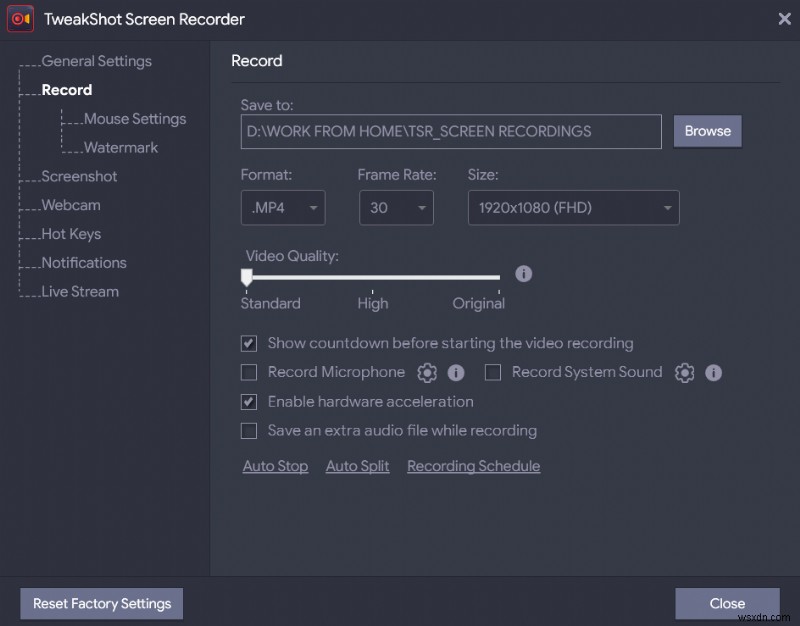This screenshot has height=626, width=800.
Task: Disable hardware acceleration
Action: (x=249, y=401)
